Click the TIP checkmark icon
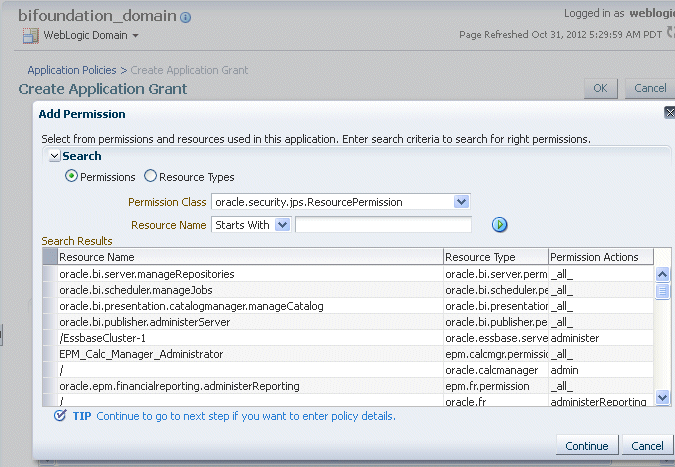This screenshot has width=675, height=467. [60, 415]
